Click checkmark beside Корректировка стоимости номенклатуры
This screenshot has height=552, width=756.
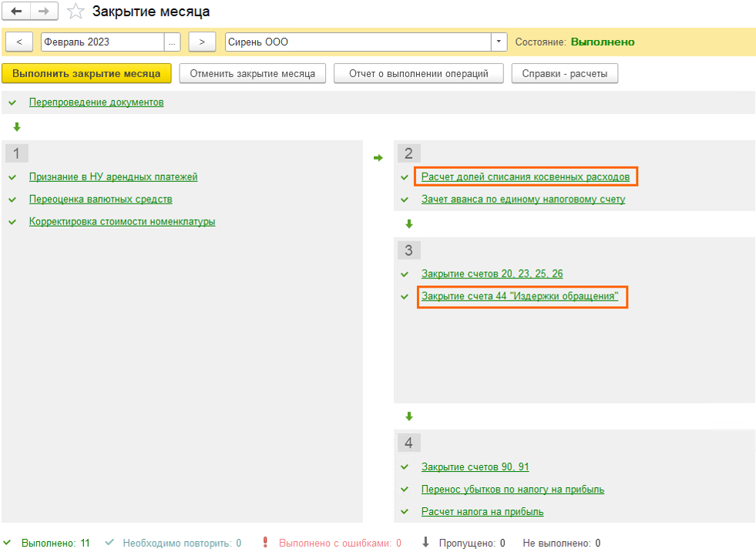click(x=12, y=221)
